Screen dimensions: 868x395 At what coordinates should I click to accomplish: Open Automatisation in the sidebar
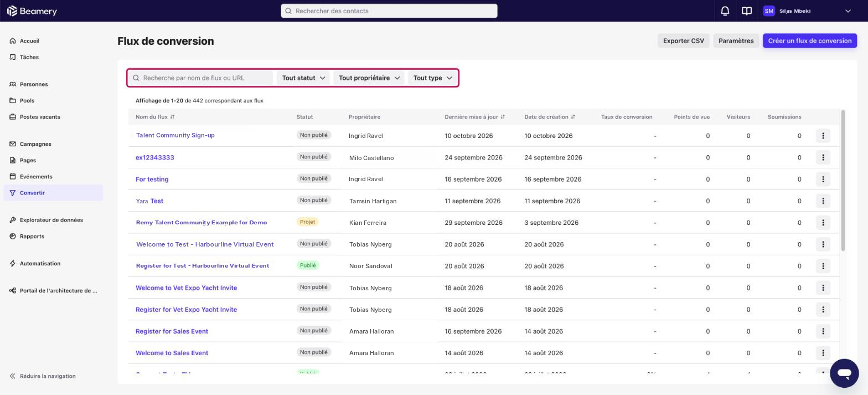(x=53, y=264)
